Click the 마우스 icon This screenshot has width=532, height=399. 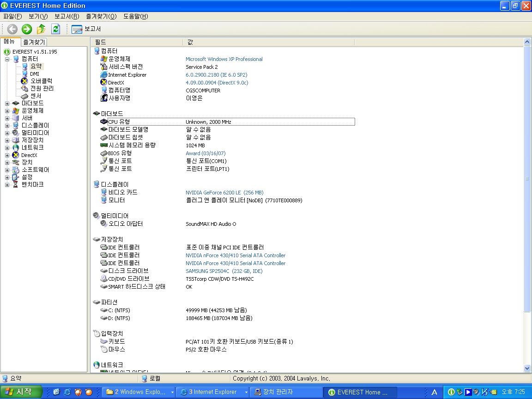104,349
